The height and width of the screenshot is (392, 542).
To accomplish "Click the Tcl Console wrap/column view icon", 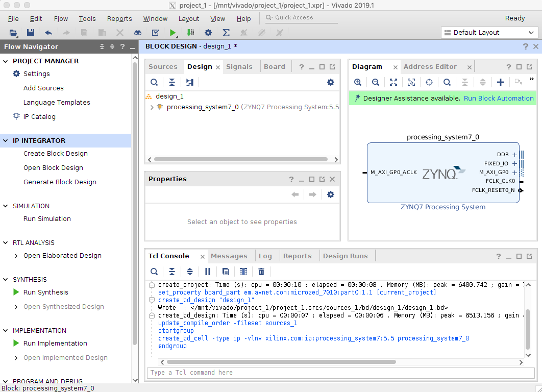I will (243, 272).
